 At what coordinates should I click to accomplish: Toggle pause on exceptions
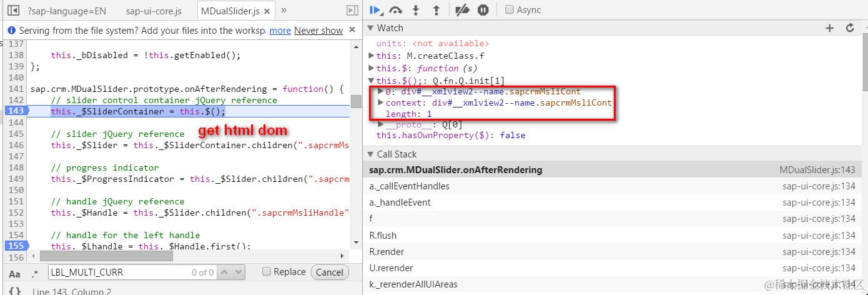(483, 9)
